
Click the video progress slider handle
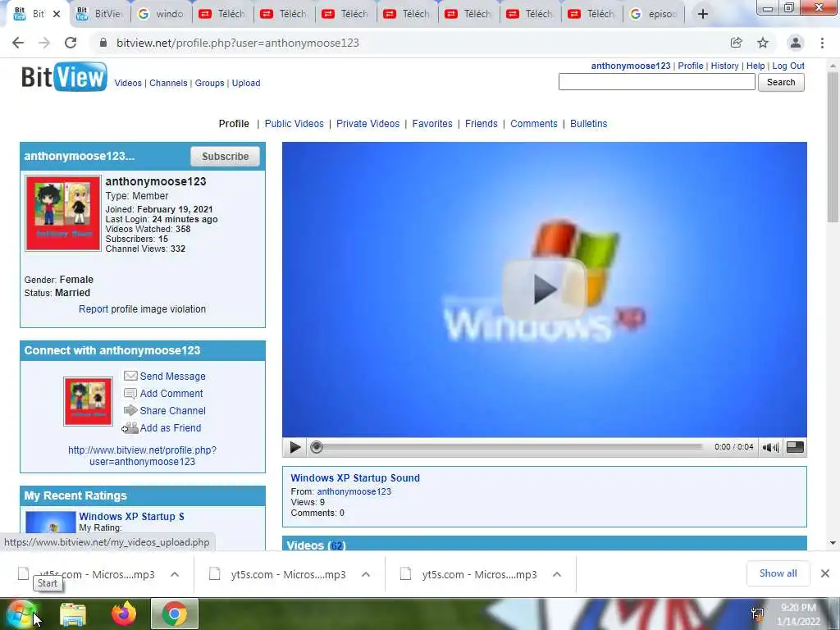317,447
